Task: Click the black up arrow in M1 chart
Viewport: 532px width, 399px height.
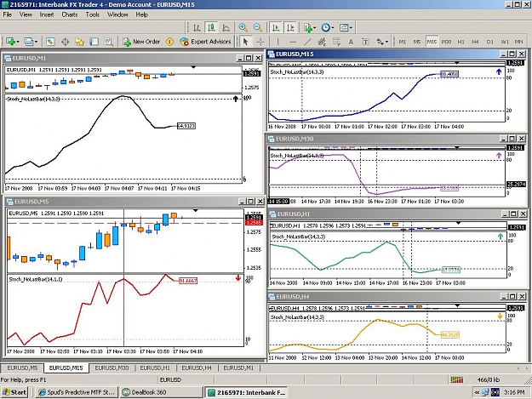Action: (236, 99)
